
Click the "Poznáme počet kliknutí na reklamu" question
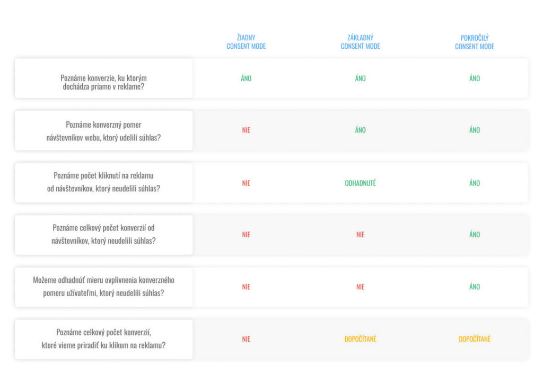(104, 183)
